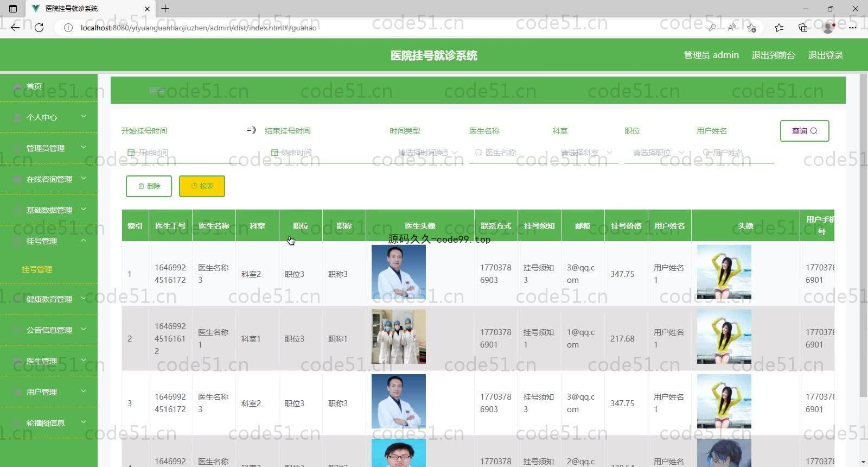Close the 医院挂号就诊系统 tab

[147, 9]
